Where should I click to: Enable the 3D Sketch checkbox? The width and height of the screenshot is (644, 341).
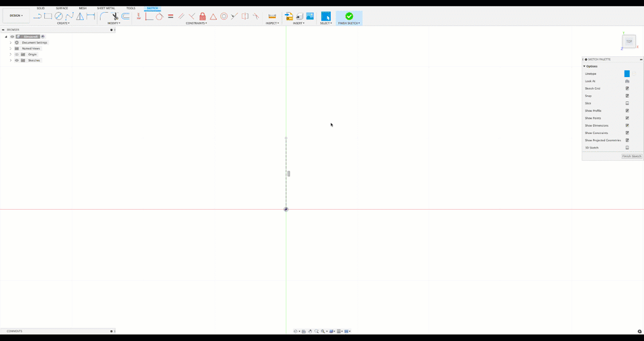pos(627,148)
